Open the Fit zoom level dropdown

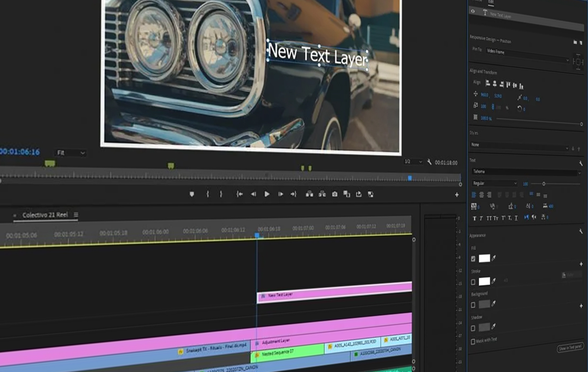point(71,153)
